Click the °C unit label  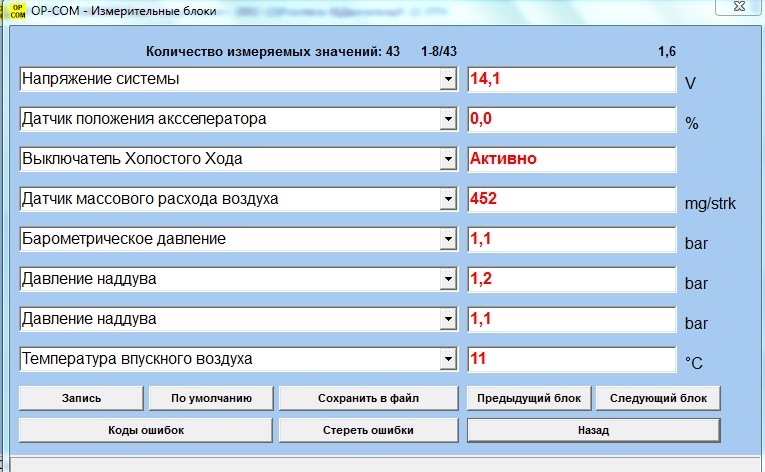(693, 363)
